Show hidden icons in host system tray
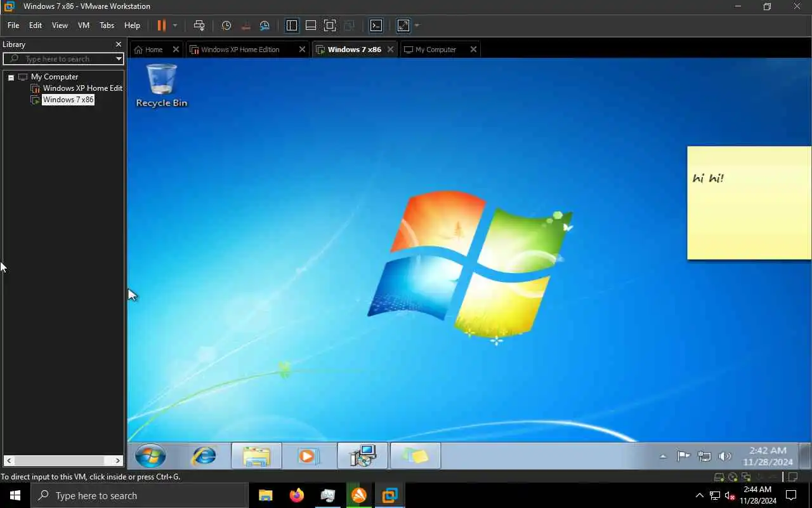The height and width of the screenshot is (508, 812). (x=700, y=495)
